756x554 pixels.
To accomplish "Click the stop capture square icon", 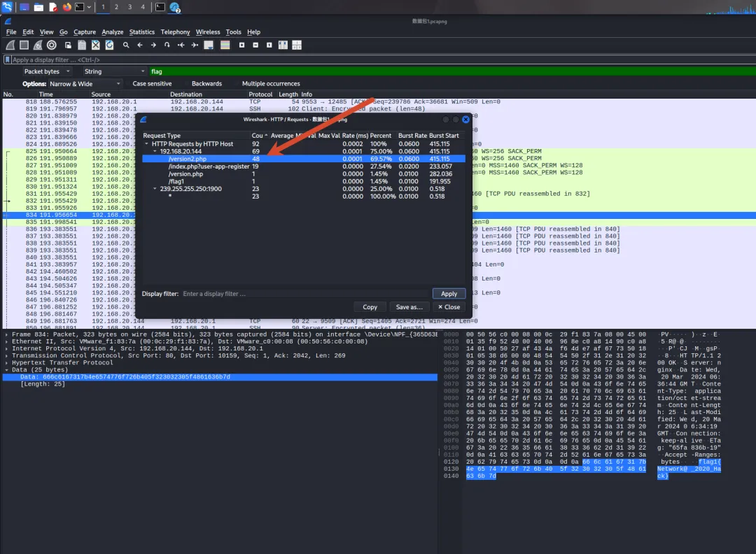I will click(24, 45).
